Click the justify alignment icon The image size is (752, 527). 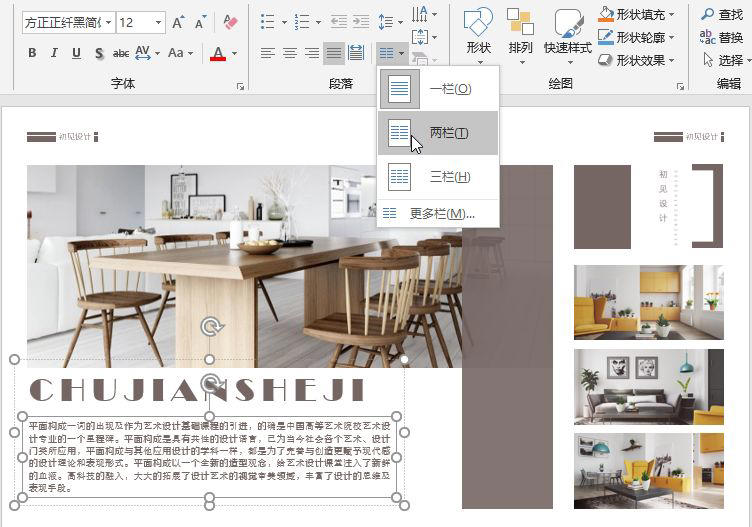(334, 53)
